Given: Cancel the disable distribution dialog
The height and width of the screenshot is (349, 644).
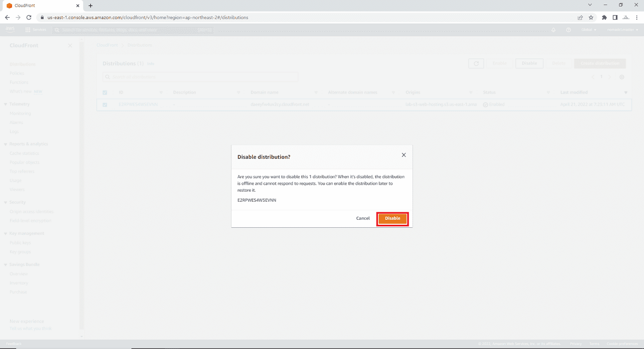Looking at the screenshot, I should click(x=363, y=218).
